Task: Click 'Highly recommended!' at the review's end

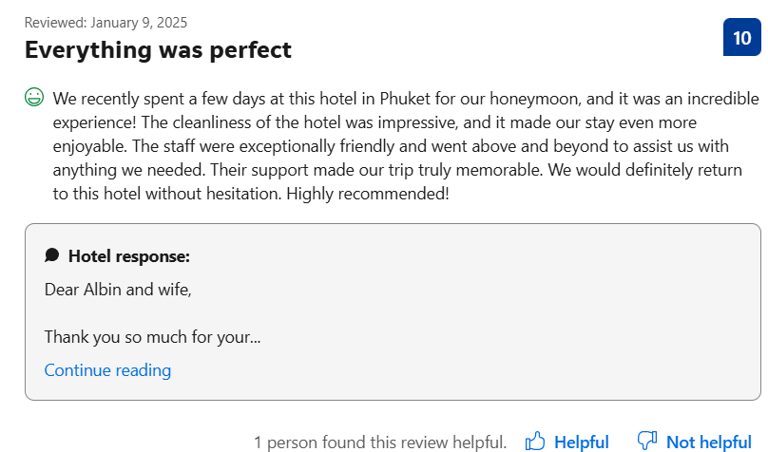Action: 367,194
